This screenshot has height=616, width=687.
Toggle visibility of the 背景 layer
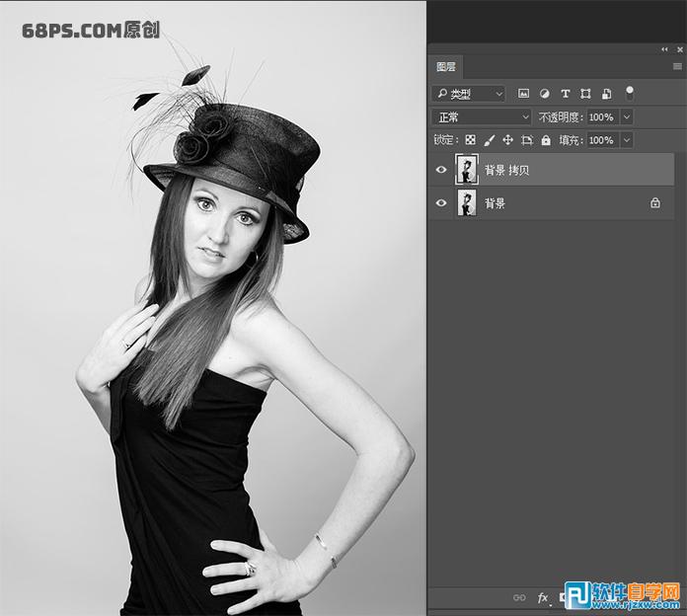click(x=441, y=203)
